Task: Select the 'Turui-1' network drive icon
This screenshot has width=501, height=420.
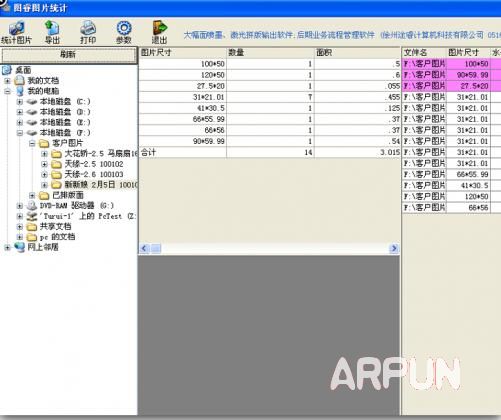Action: pyautogui.click(x=32, y=216)
